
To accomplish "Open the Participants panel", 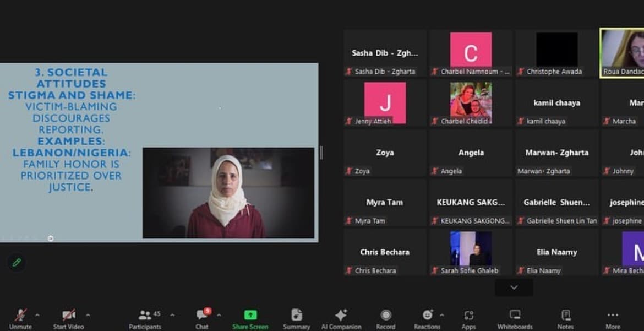I will click(x=146, y=317).
